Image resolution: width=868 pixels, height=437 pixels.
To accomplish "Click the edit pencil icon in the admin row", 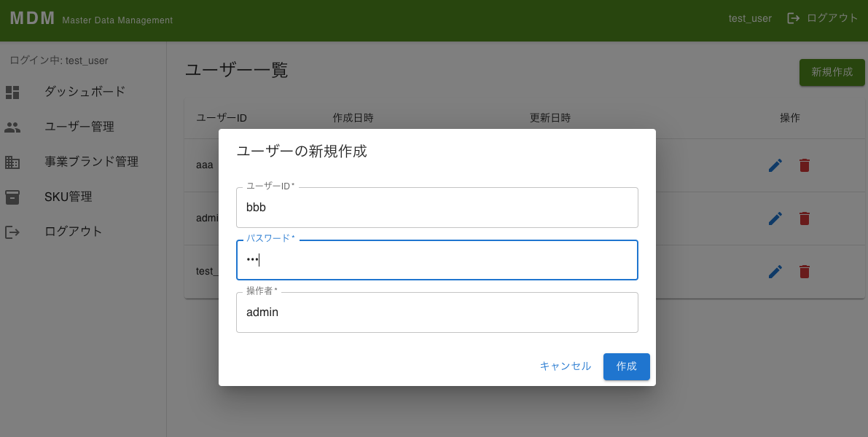I will (x=775, y=219).
